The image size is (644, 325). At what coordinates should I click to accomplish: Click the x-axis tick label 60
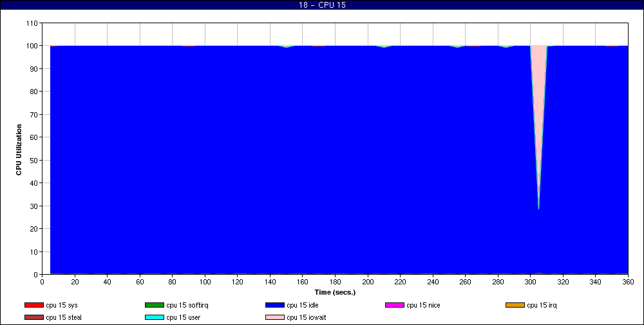click(140, 282)
